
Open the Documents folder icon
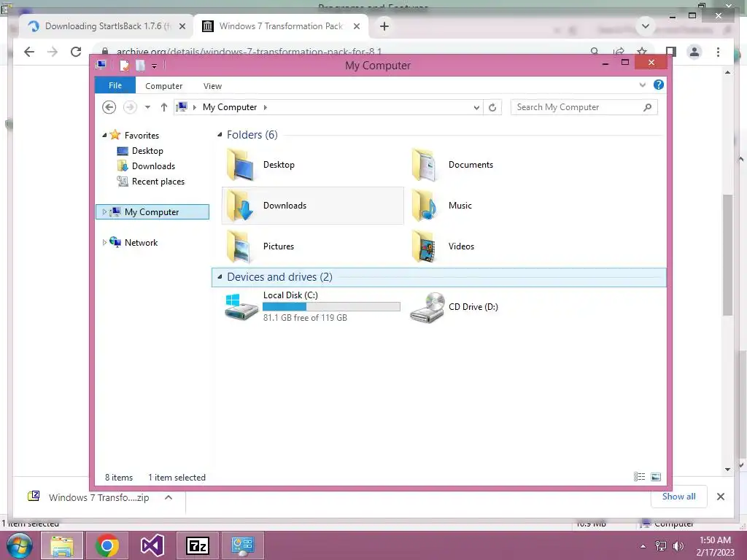424,165
